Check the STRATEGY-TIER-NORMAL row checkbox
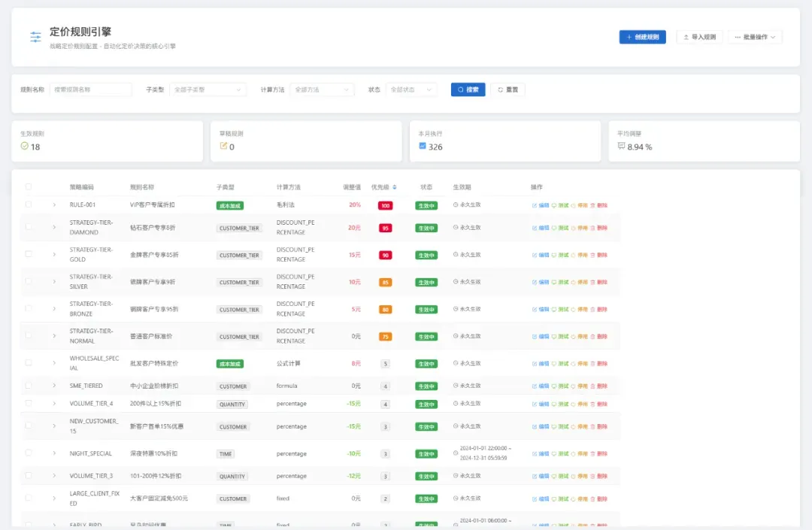 click(x=29, y=335)
